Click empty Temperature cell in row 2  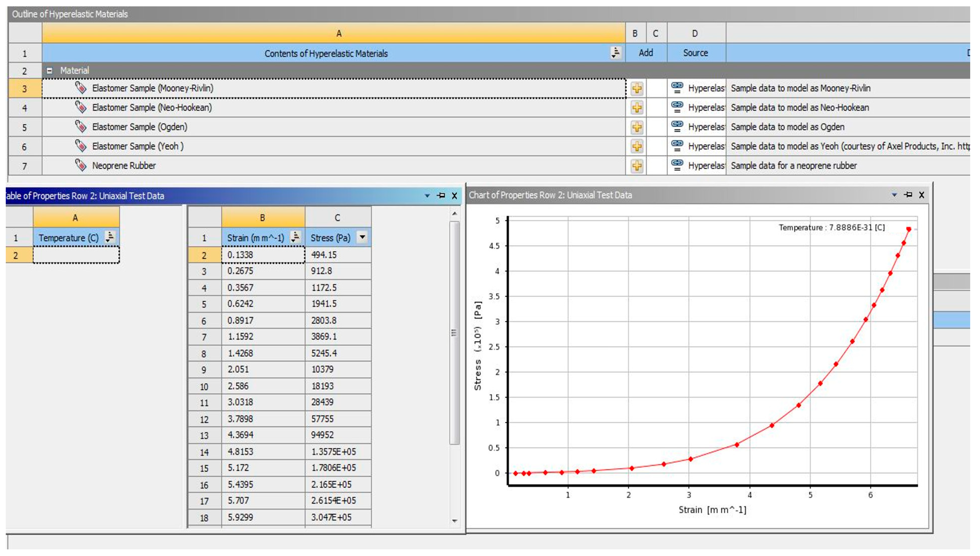pyautogui.click(x=76, y=255)
